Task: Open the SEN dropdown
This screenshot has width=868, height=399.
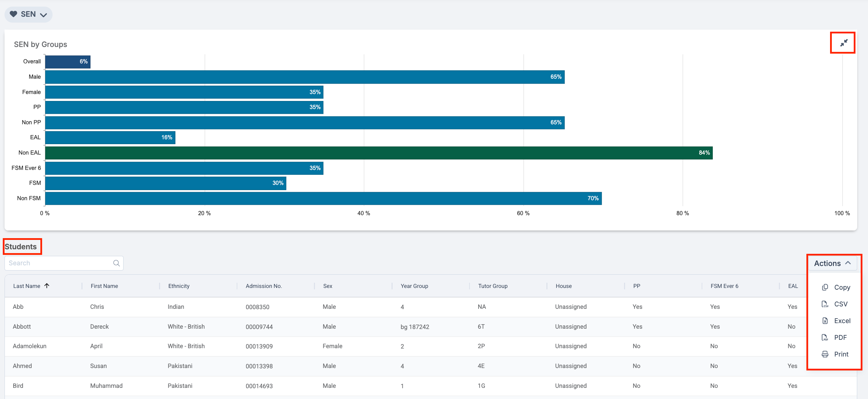Action: pyautogui.click(x=29, y=15)
